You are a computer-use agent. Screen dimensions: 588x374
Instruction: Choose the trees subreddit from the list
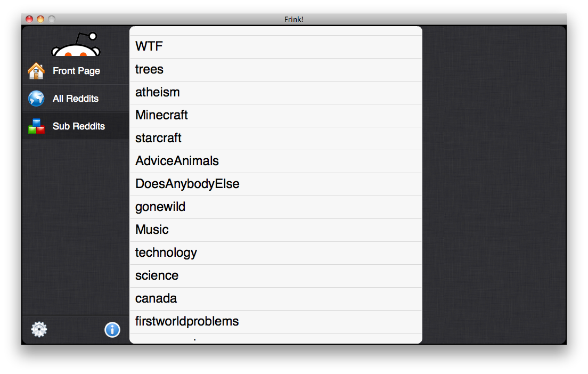[276, 70]
